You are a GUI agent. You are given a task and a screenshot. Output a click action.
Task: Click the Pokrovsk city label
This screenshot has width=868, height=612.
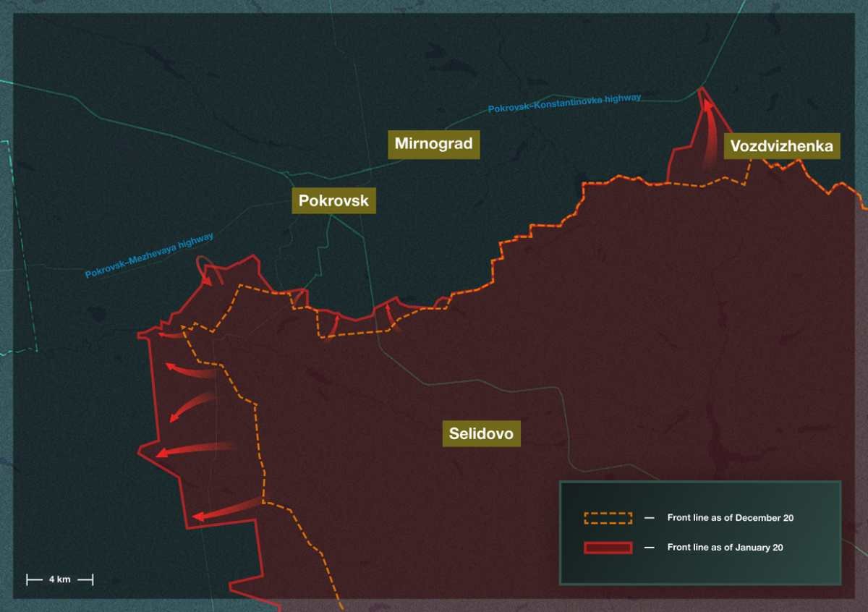point(333,200)
